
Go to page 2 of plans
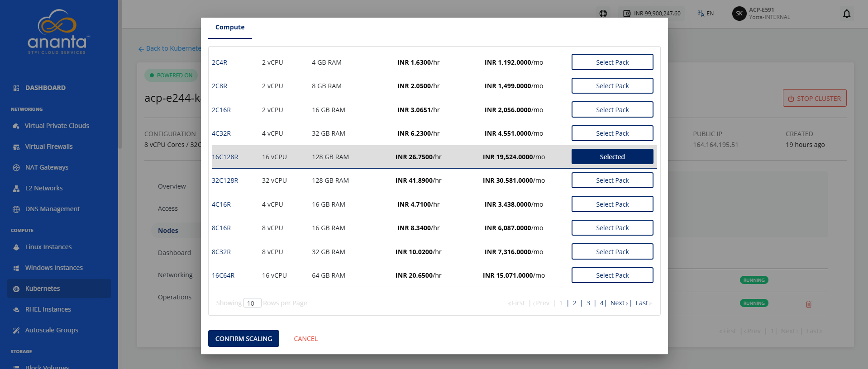point(575,303)
